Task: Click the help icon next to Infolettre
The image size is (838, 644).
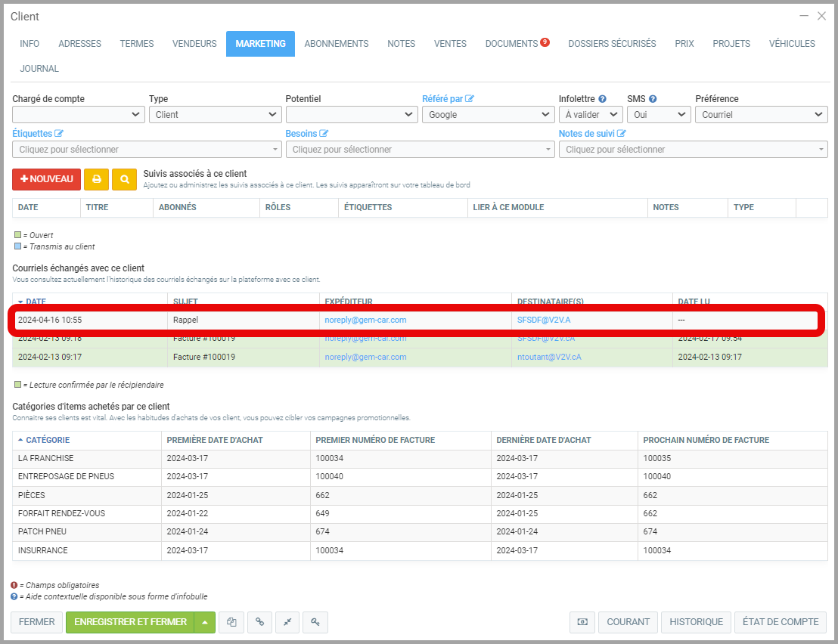Action: coord(603,99)
